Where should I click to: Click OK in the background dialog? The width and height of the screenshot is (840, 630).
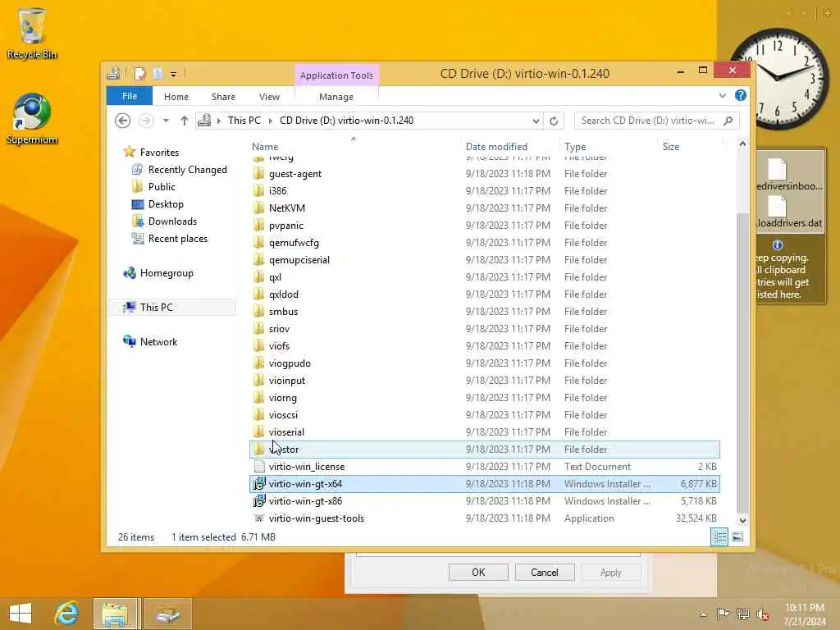(x=478, y=572)
